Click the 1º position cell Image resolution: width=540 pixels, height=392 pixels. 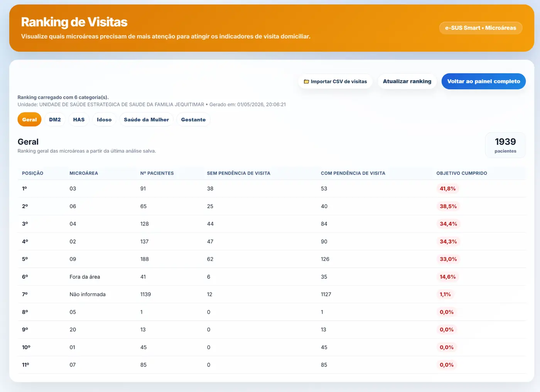coord(24,188)
